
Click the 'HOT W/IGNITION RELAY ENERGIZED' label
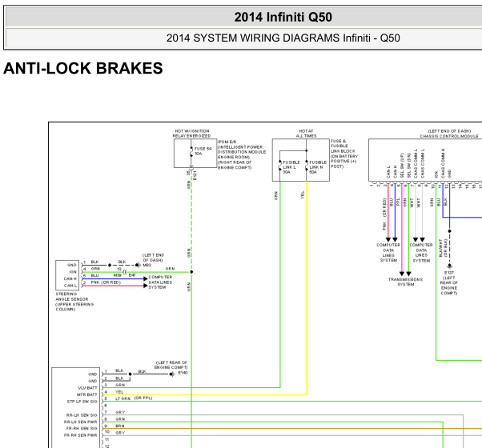coord(191,134)
